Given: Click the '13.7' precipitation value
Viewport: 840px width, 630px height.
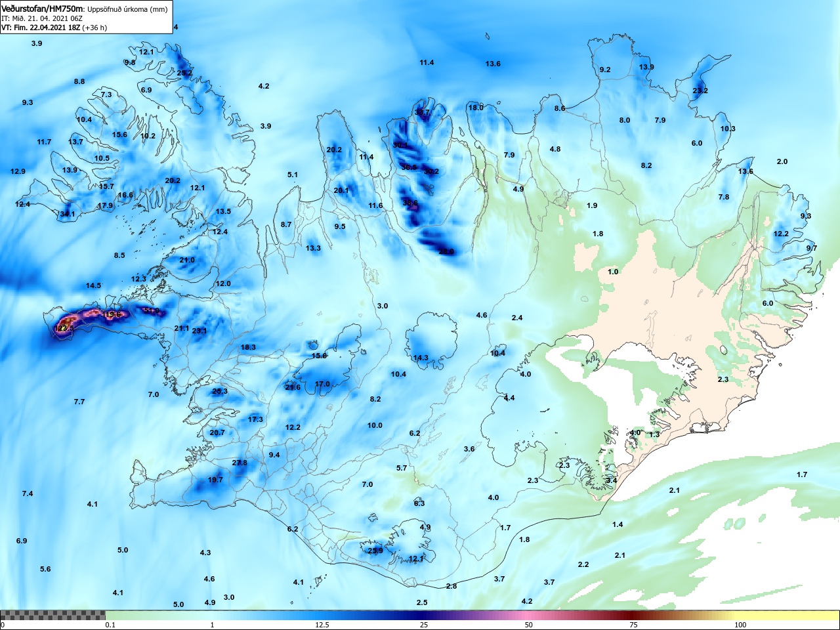Looking at the screenshot, I should 76,142.
